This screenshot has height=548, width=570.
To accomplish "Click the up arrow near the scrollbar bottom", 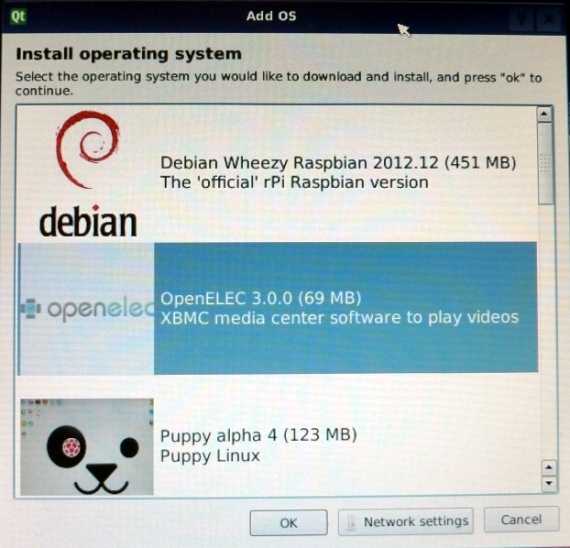I will click(x=549, y=468).
